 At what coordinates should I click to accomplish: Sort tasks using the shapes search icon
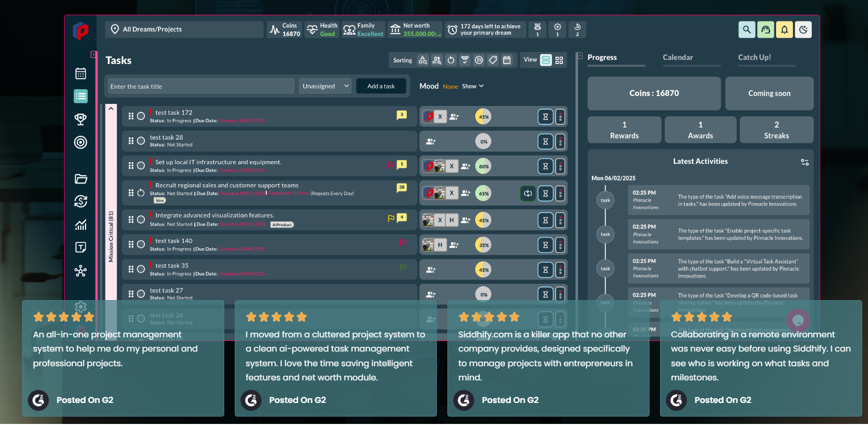(423, 60)
